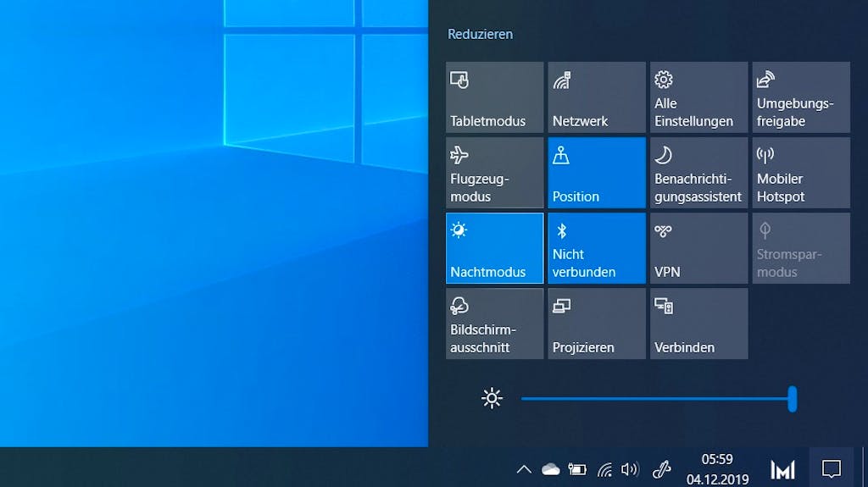The height and width of the screenshot is (487, 868).
Task: Disable the Nachtmodus tile
Action: (494, 248)
